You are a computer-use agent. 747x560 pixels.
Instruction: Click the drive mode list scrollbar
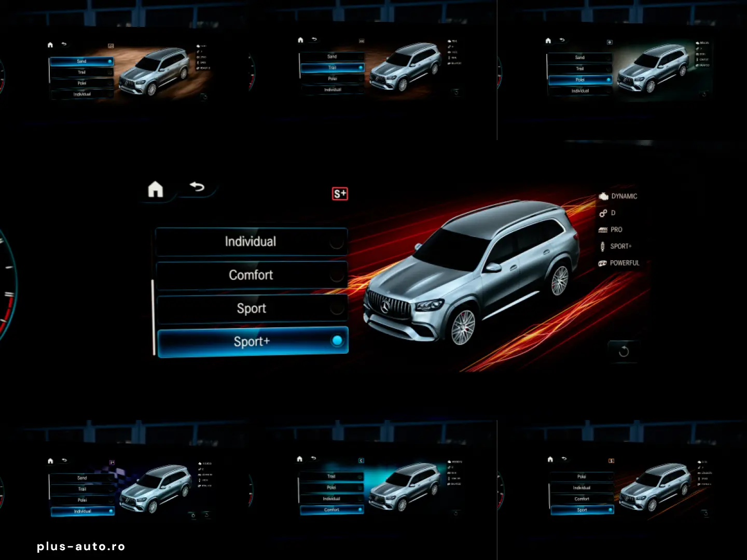(x=154, y=317)
